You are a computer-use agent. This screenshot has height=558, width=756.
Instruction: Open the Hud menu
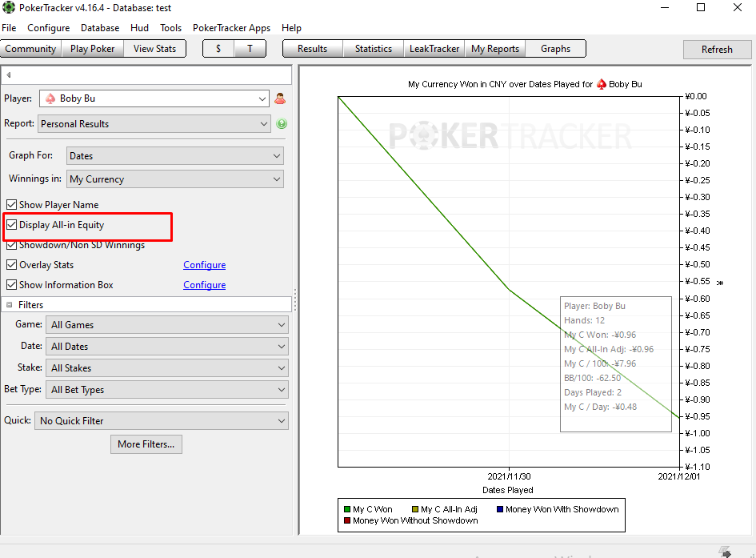(139, 28)
